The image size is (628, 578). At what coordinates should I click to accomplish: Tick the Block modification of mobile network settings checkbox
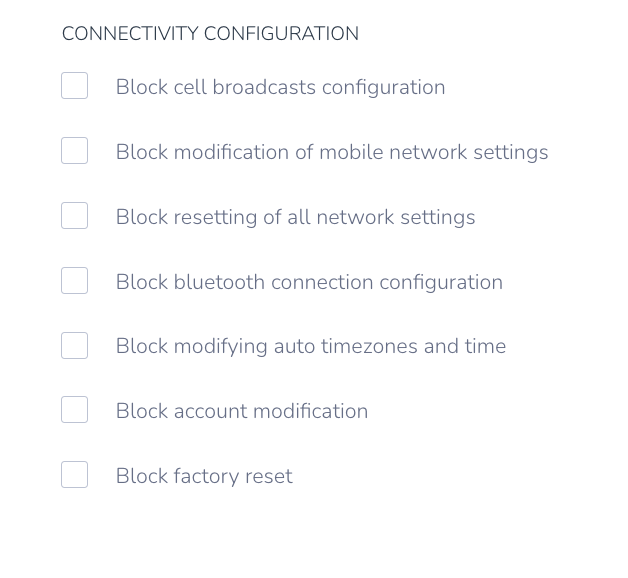coord(74,151)
